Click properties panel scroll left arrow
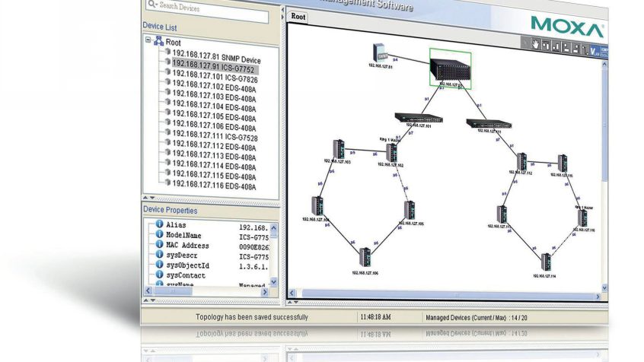Screen dimensions: 644x362 pyautogui.click(x=148, y=291)
